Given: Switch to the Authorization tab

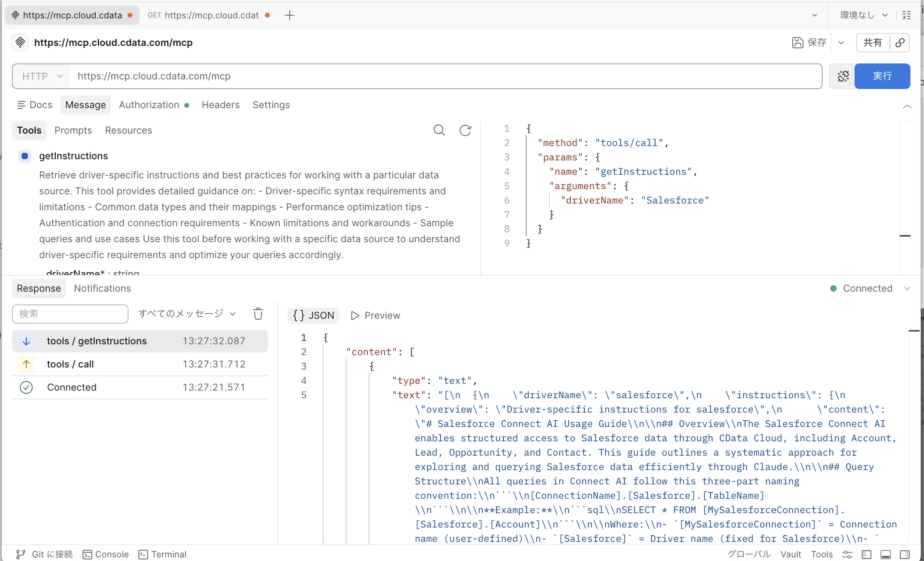Looking at the screenshot, I should coord(149,105).
